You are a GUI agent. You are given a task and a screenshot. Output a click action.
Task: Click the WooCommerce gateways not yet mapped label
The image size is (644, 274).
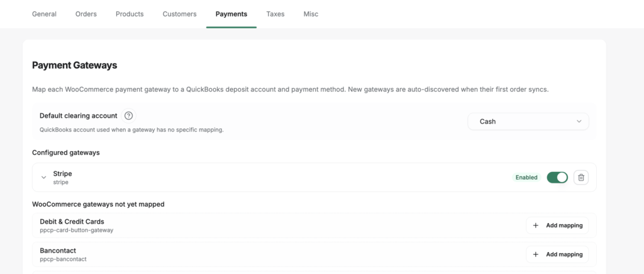click(98, 204)
